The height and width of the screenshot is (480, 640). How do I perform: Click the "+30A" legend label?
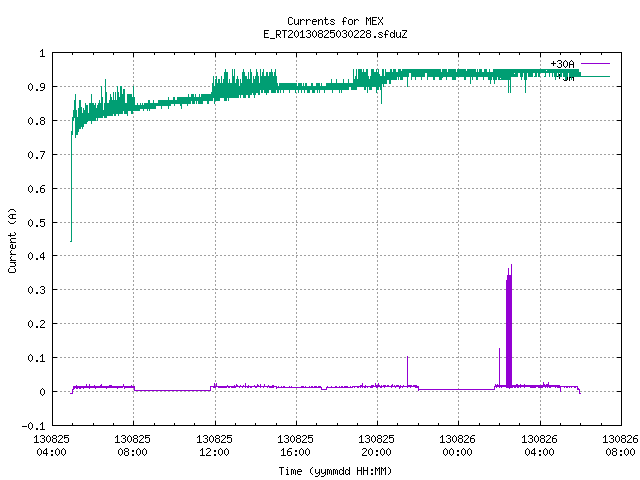coord(562,64)
